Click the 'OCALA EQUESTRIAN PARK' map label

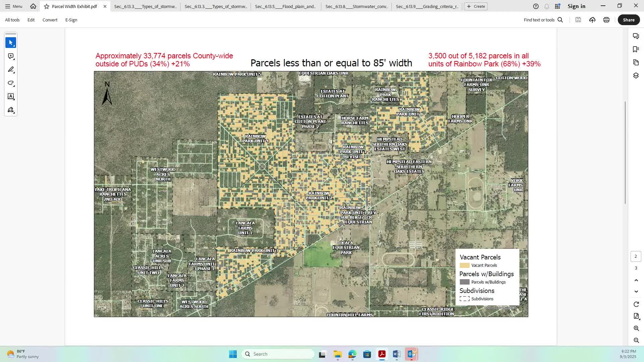[x=346, y=248]
